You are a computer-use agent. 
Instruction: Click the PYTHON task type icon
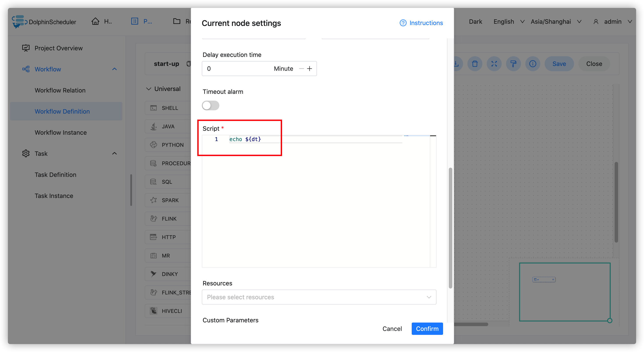154,145
